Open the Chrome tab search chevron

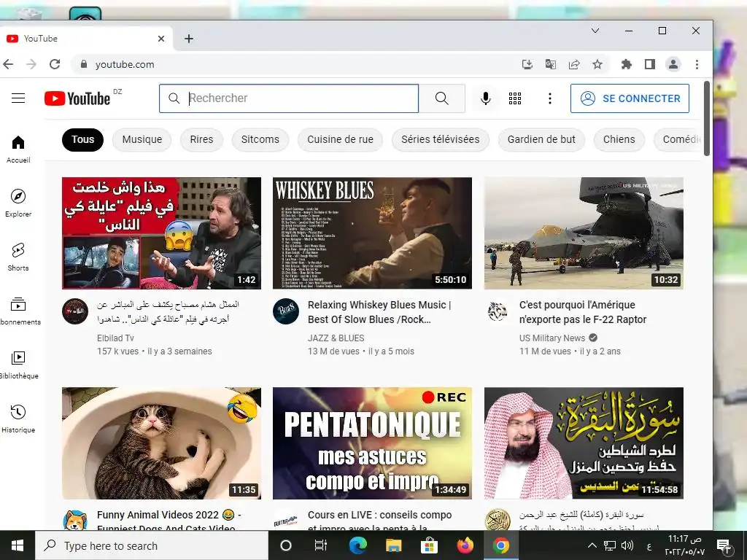[x=595, y=31]
